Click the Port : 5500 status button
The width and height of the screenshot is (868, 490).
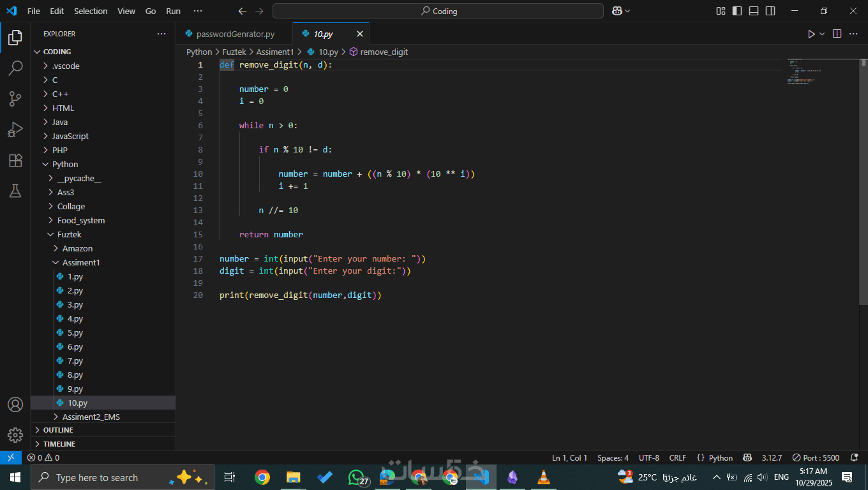pos(816,457)
